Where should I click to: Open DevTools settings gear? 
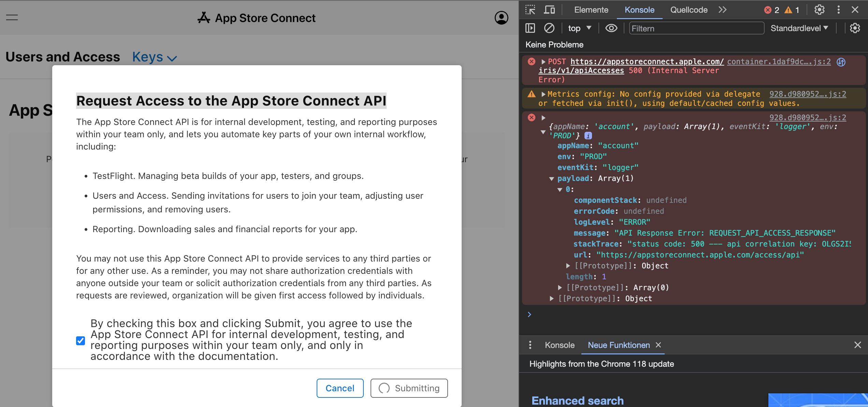pyautogui.click(x=820, y=10)
